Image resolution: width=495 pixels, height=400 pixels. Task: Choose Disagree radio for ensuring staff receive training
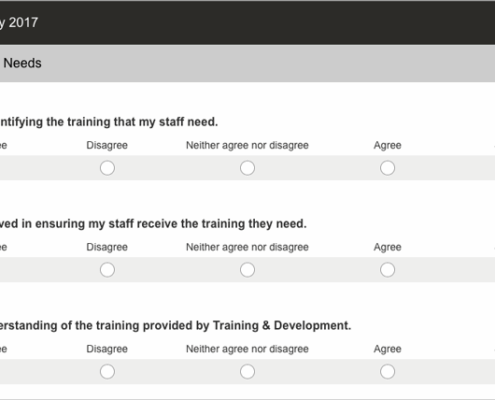coord(107,270)
